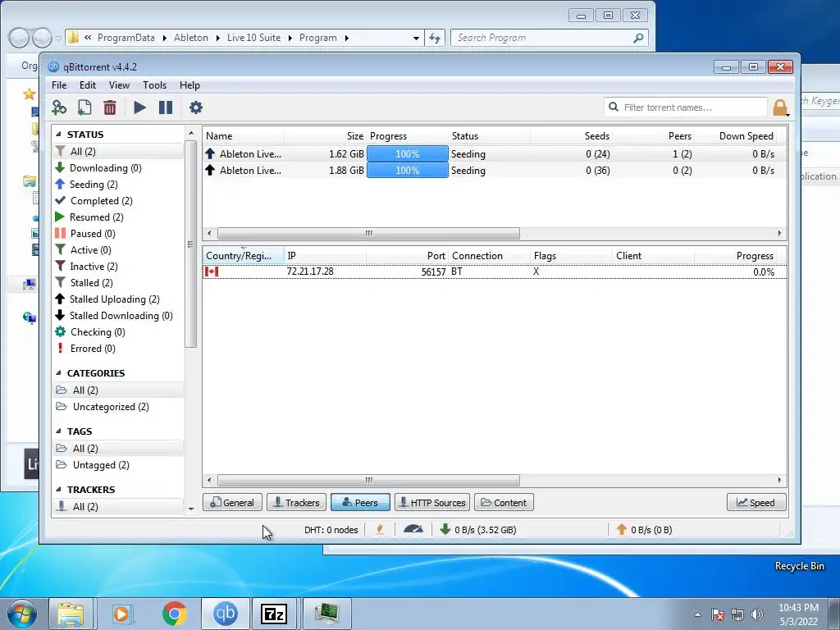The width and height of the screenshot is (840, 630).
Task: Click the magnifier icon in filter box
Action: (614, 107)
